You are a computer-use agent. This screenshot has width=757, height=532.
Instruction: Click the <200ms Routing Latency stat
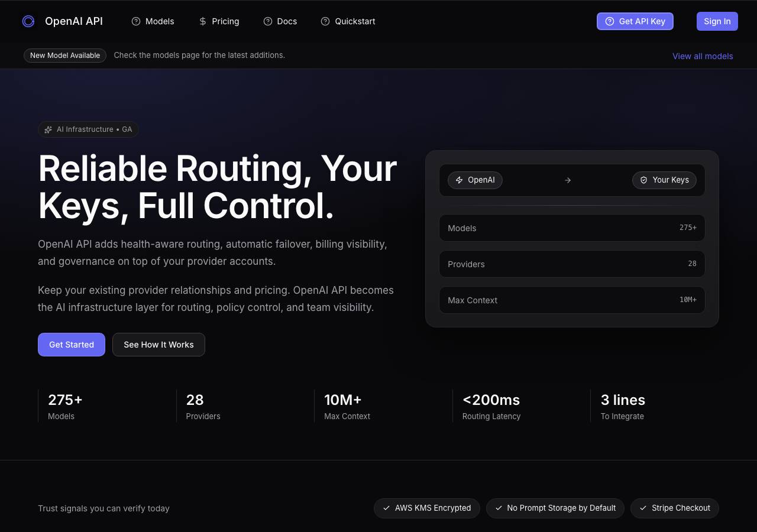click(x=516, y=406)
